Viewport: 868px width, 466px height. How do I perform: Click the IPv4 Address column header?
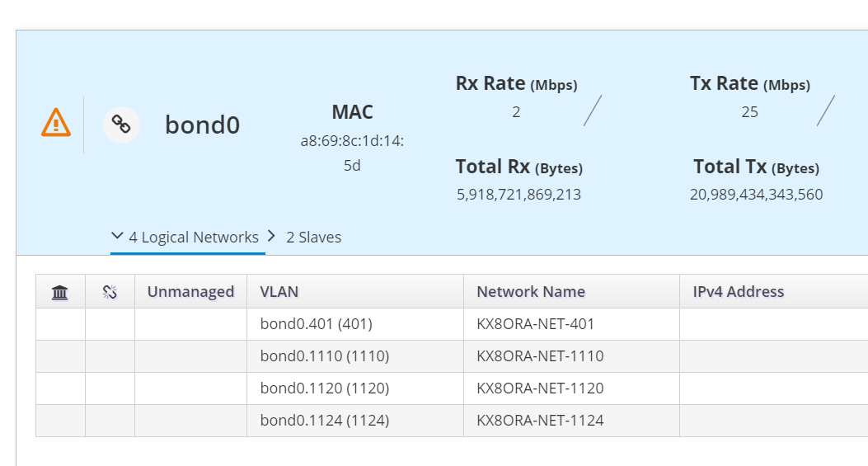pyautogui.click(x=733, y=291)
